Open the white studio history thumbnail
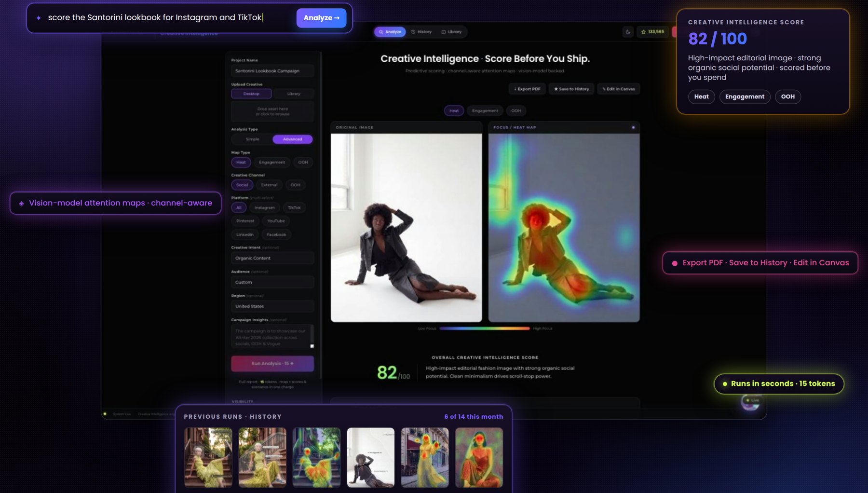 click(x=371, y=457)
